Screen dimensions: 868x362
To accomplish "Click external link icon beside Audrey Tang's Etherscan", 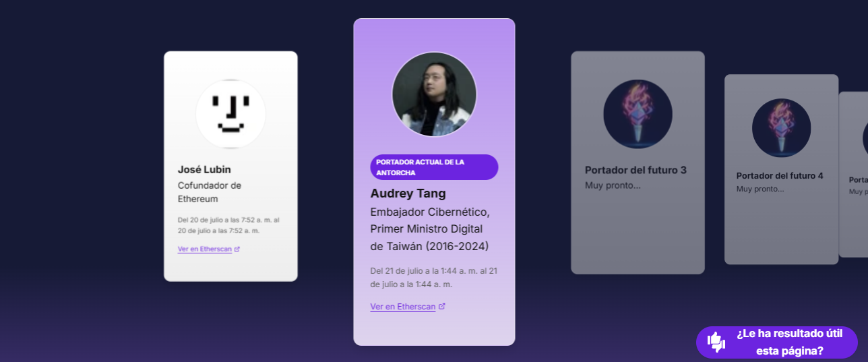I will pyautogui.click(x=442, y=306).
